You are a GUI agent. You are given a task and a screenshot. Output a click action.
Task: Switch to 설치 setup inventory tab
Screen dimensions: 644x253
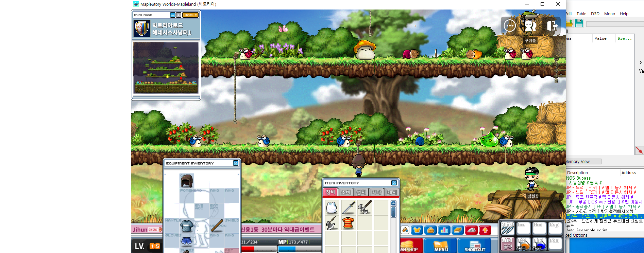point(361,192)
